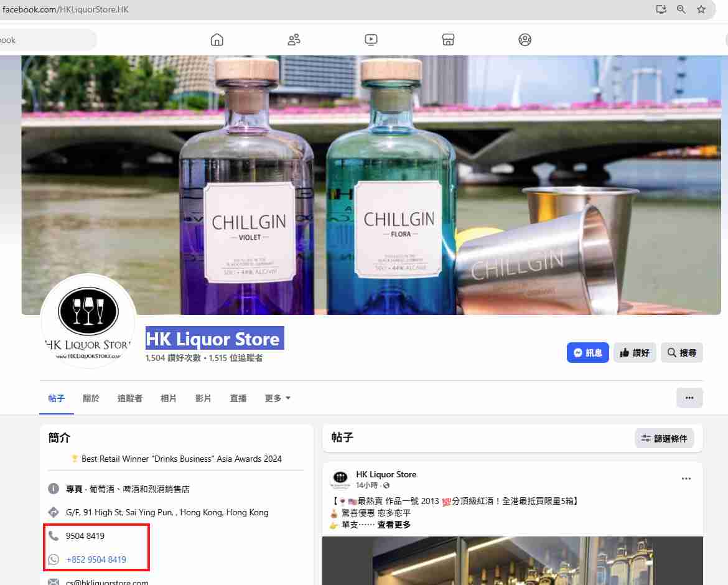
Task: Open the Marketplace storefront icon
Action: pos(448,40)
